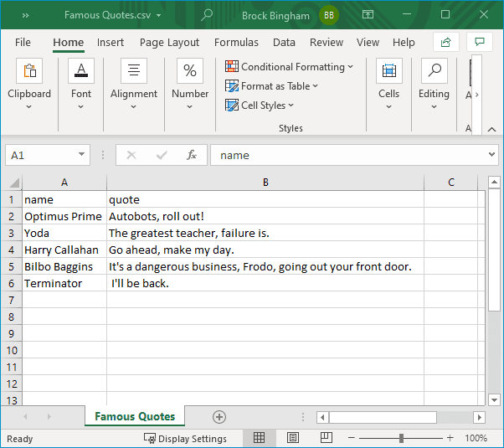Switch to the Page Layout tab
504x448 pixels.
(169, 43)
